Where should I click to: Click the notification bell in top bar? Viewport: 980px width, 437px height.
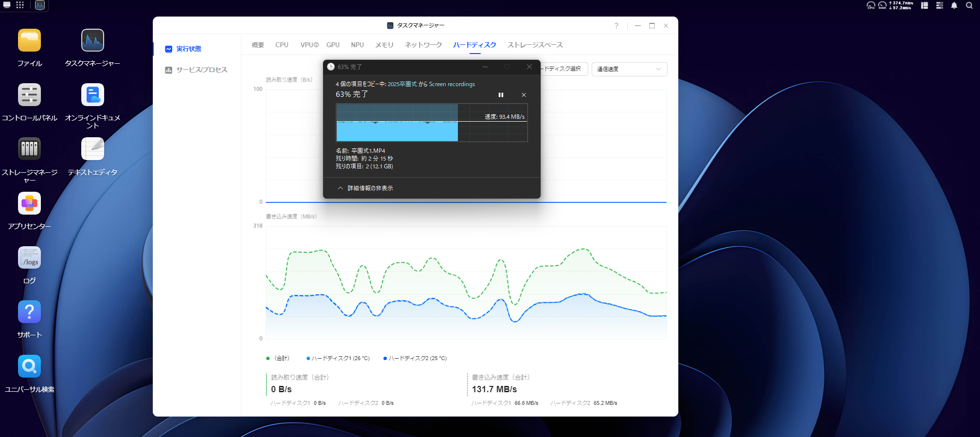coord(954,5)
